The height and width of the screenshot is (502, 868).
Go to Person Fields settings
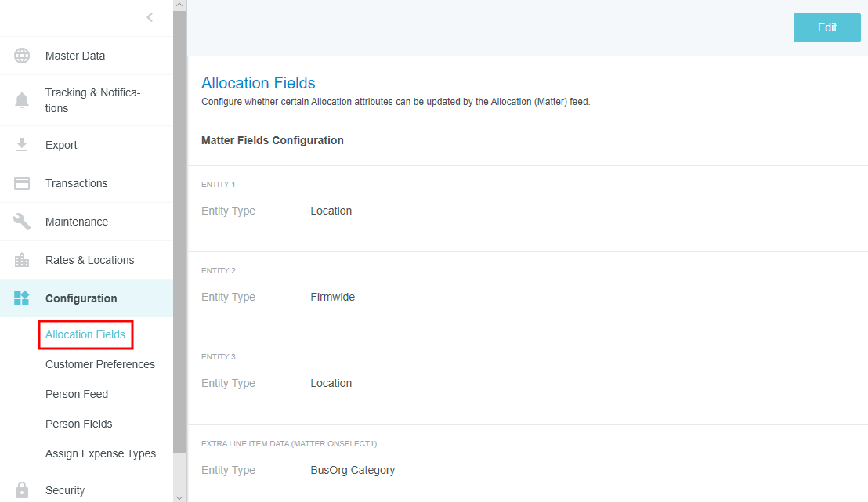[x=79, y=424]
